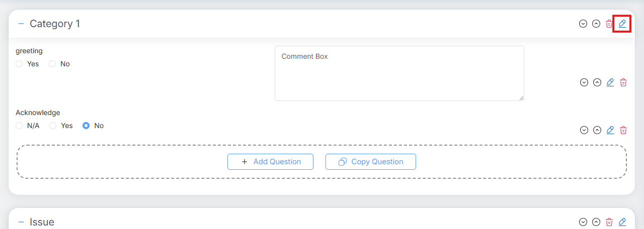Collapse the Issue section

click(21, 222)
